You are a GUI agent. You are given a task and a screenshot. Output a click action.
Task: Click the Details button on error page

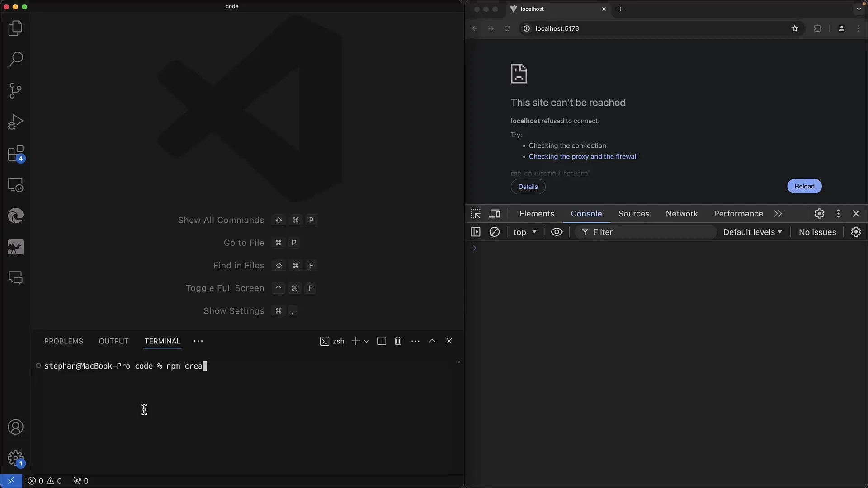[x=528, y=187]
